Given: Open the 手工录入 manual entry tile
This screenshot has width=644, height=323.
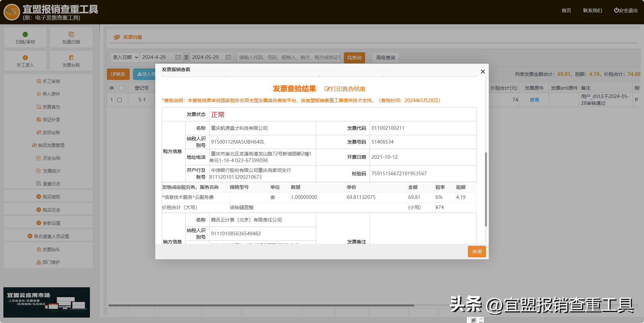Looking at the screenshot, I should click(x=25, y=61).
